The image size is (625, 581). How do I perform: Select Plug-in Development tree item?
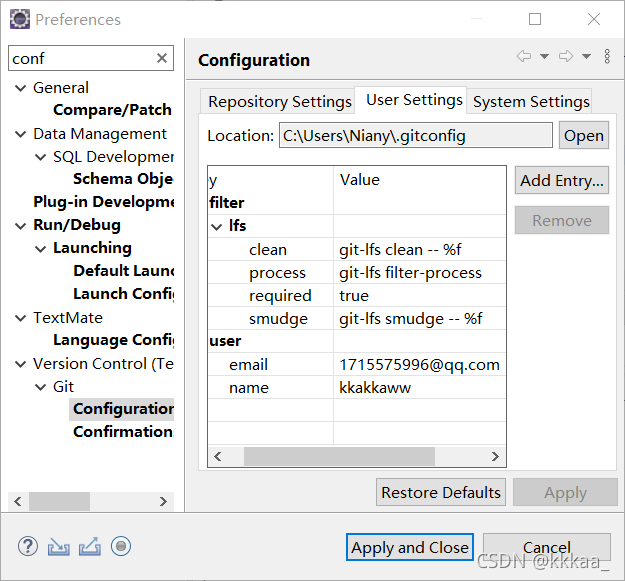click(104, 202)
